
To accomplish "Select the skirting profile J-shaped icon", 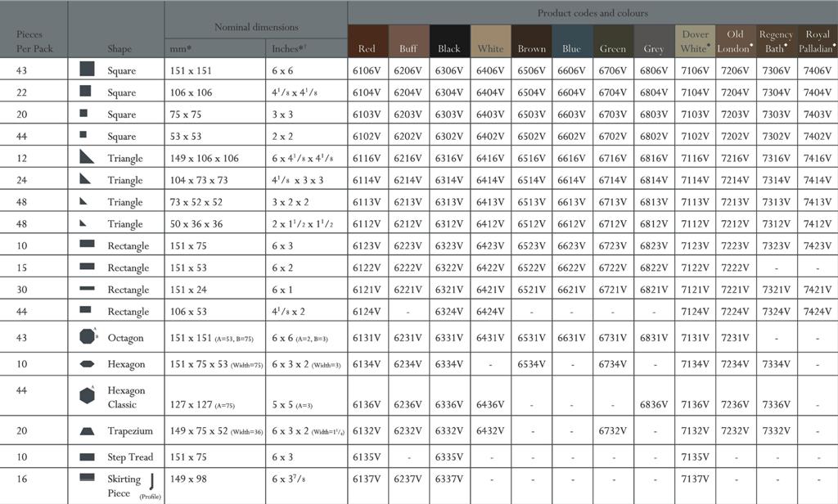I will point(152,480).
